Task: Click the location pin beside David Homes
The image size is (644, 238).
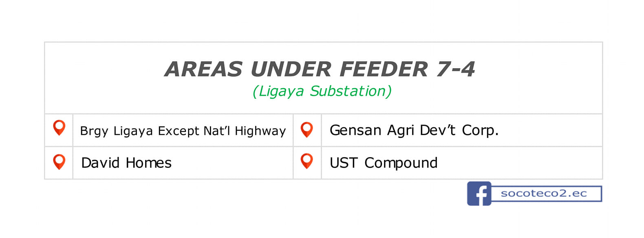Action: tap(59, 162)
